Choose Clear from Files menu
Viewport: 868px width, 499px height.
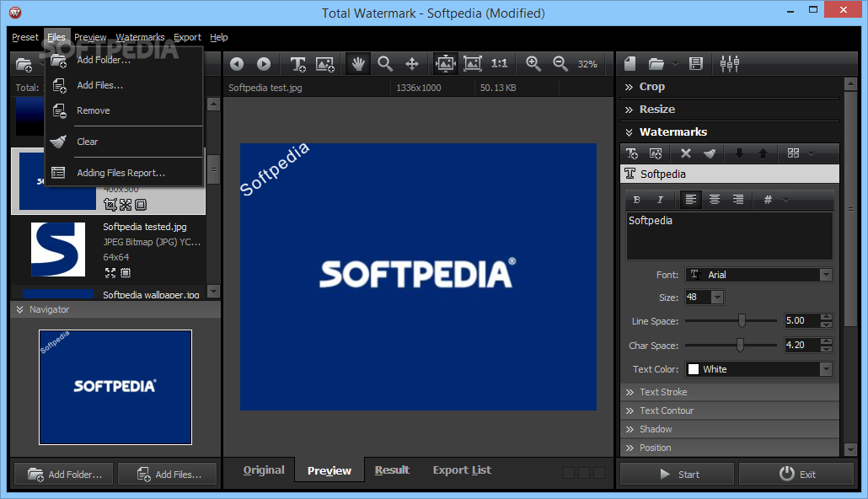(x=124, y=142)
